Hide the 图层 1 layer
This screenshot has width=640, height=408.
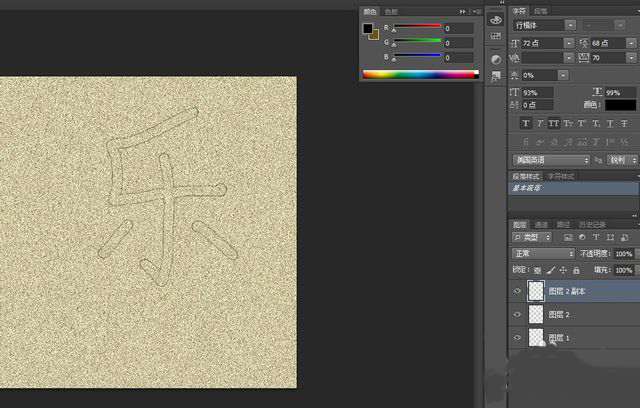coord(517,338)
